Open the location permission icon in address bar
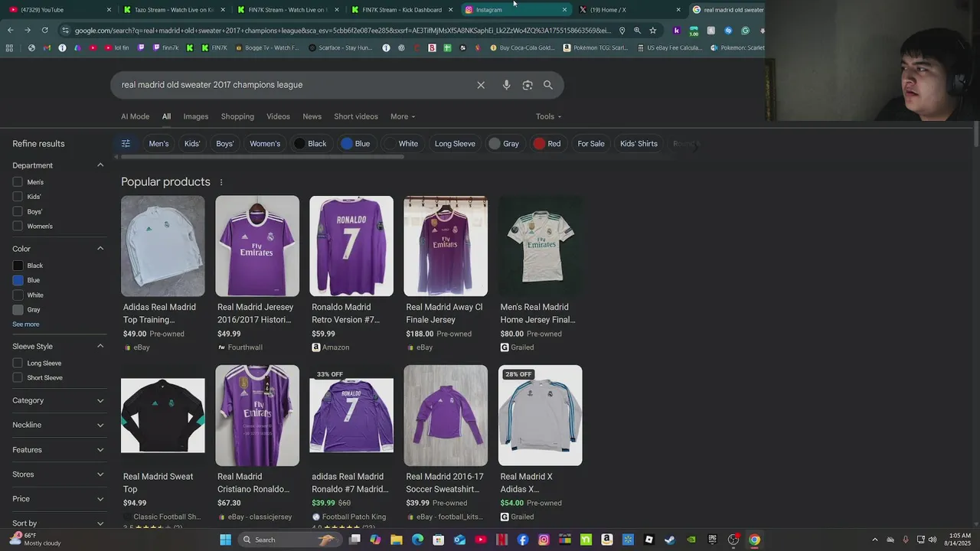 pyautogui.click(x=622, y=31)
